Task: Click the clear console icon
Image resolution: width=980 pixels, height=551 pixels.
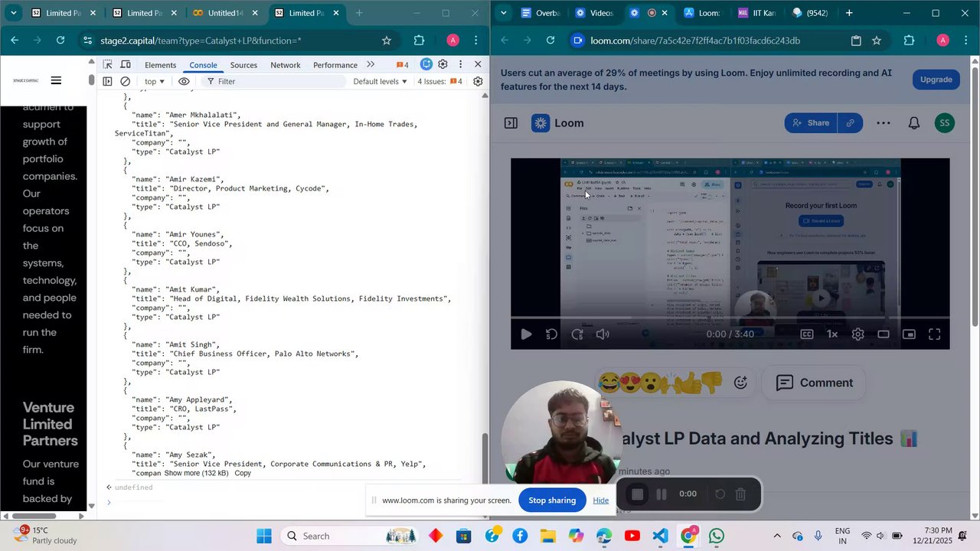Action: [x=125, y=81]
